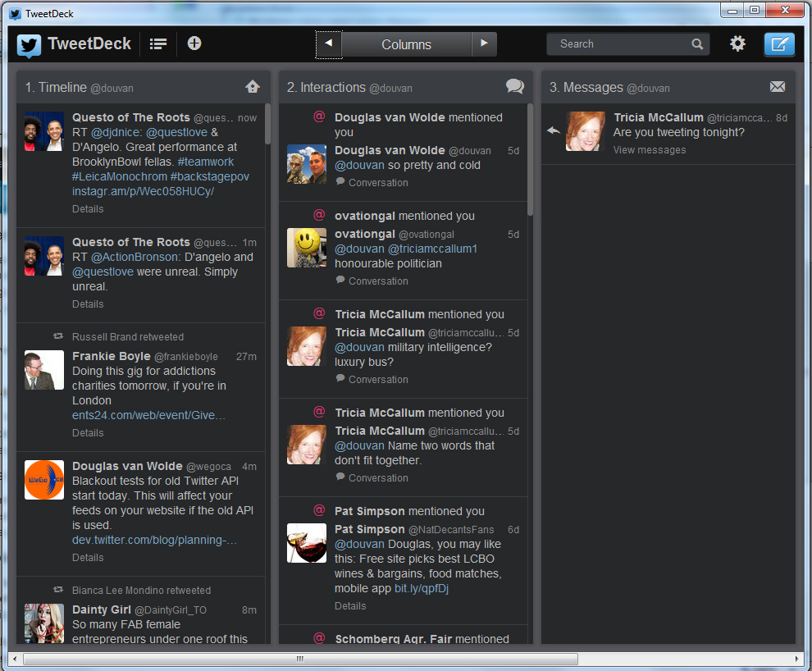
Task: Click the Timeline column scrollbar
Action: pos(267,124)
